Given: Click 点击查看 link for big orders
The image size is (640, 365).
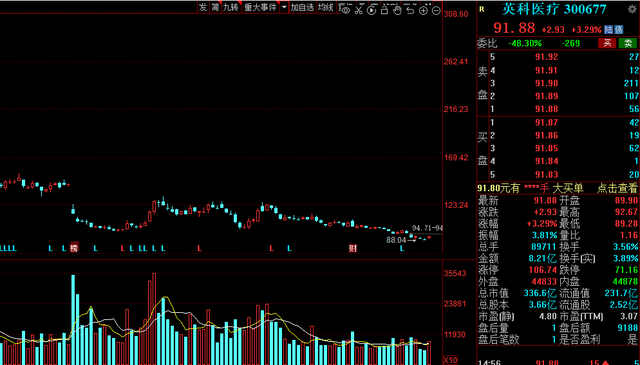Looking at the screenshot, I should 617,188.
